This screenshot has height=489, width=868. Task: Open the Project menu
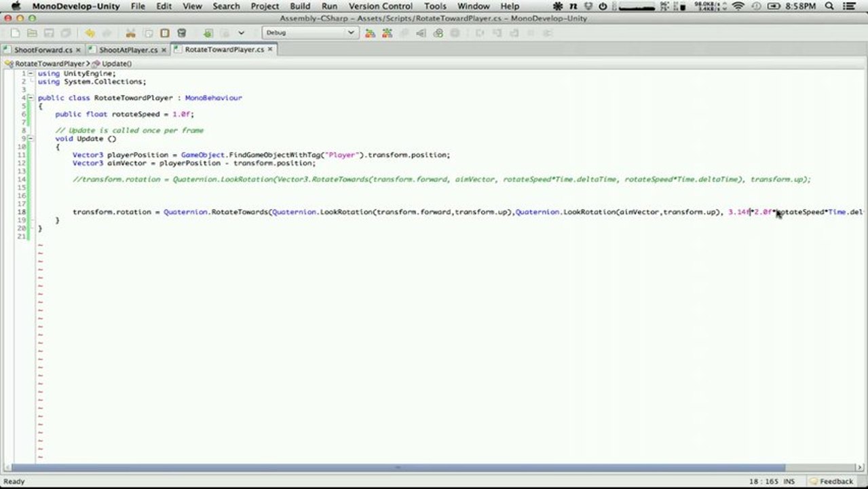[265, 6]
